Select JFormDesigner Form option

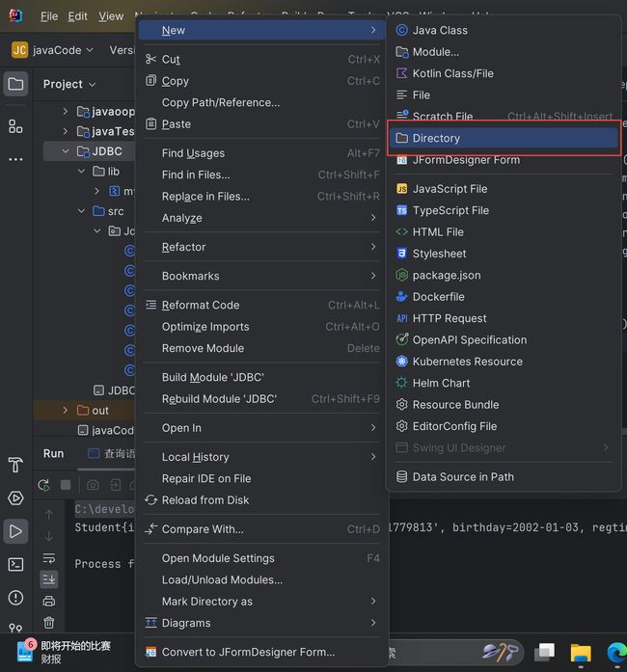[x=504, y=160]
